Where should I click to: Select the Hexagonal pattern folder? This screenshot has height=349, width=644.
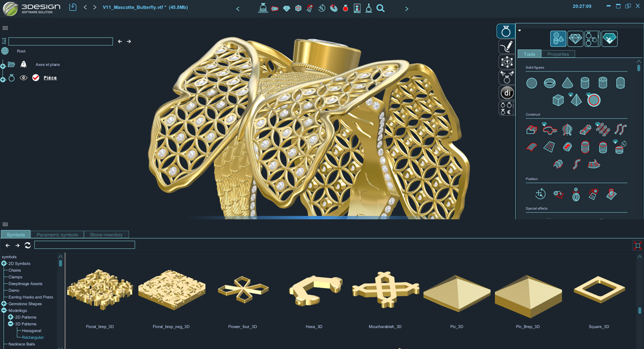point(32,331)
